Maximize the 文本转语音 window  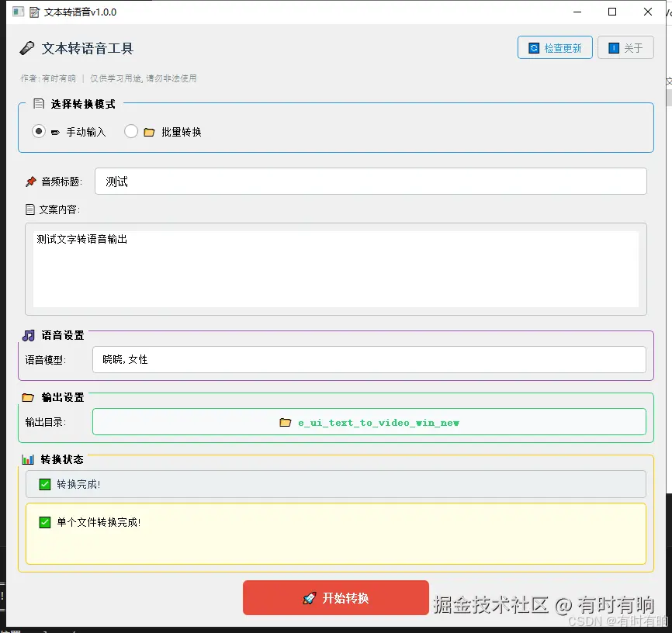tap(612, 12)
